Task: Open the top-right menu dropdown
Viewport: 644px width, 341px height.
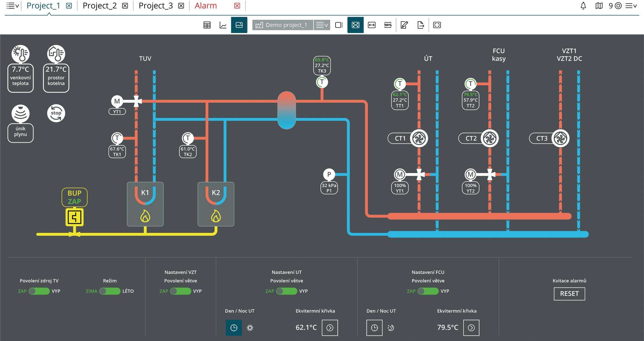Action: point(631,6)
